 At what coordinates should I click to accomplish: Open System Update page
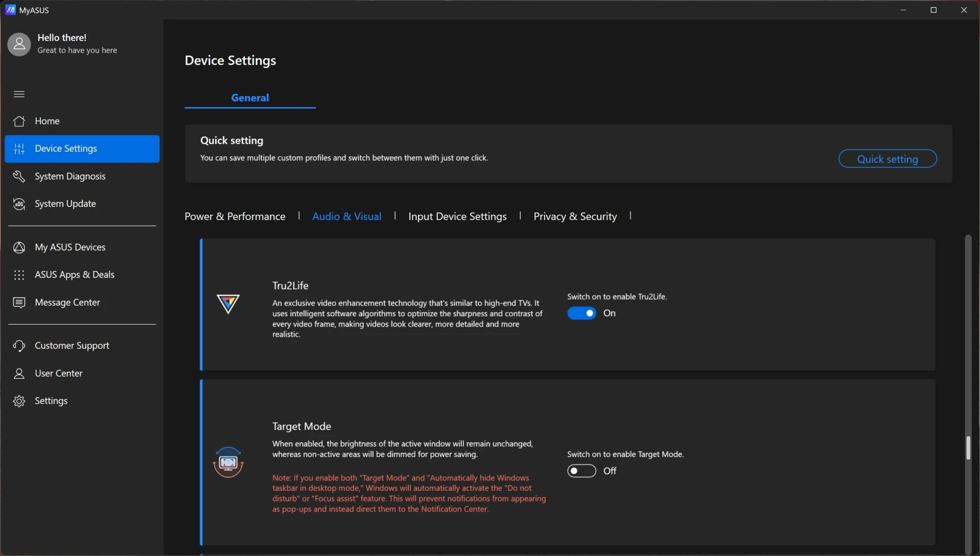coord(82,204)
